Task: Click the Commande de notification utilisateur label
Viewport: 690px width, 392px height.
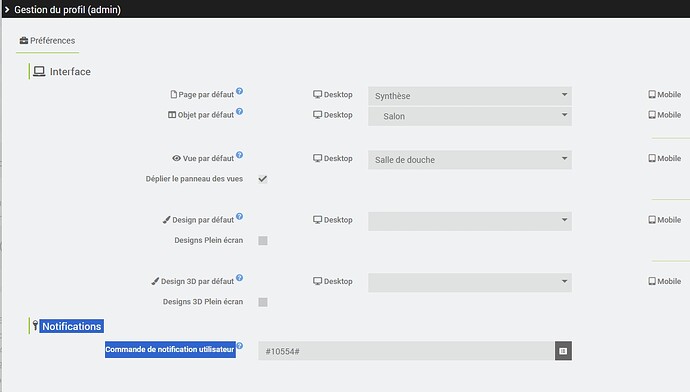Action: tap(170, 349)
